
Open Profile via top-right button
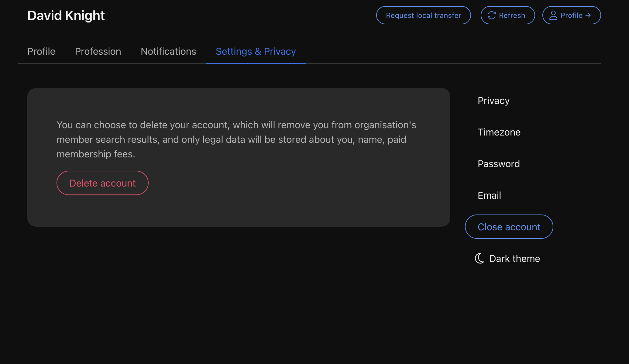(x=571, y=15)
